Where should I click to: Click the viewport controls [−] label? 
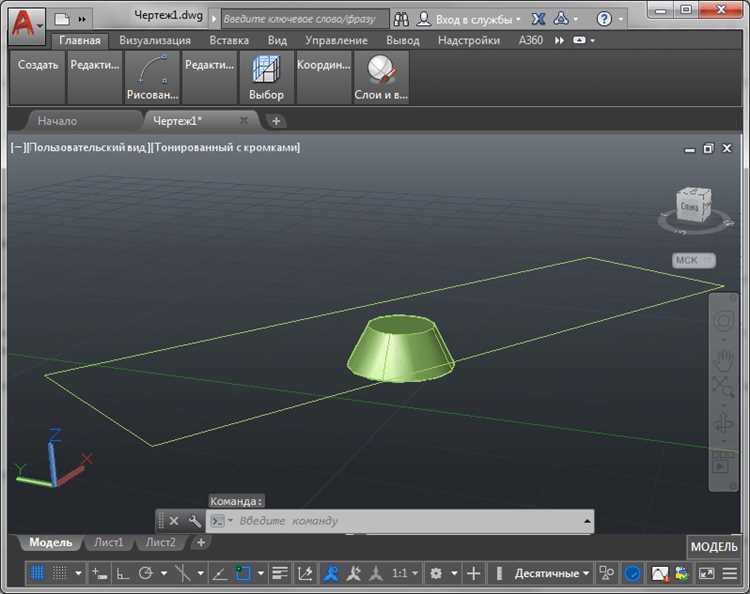click(x=18, y=148)
